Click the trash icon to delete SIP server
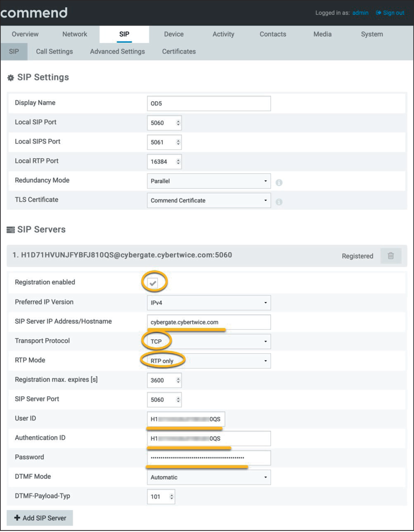This screenshot has width=414, height=532. click(391, 256)
